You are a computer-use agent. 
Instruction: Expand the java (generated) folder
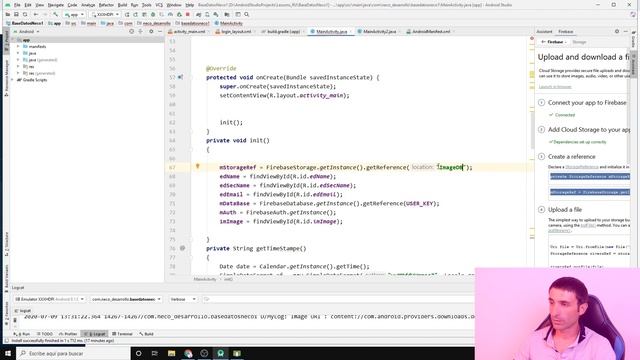[x=18, y=60]
